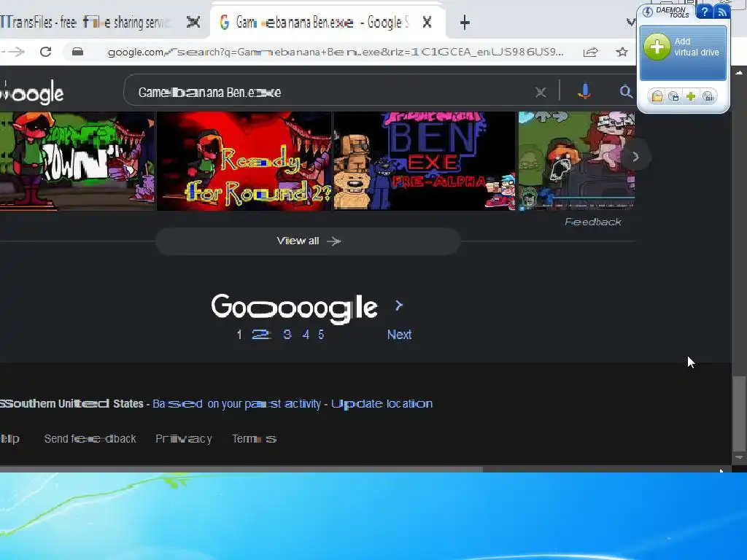The height and width of the screenshot is (560, 747).
Task: Submit search with magnifier icon
Action: (x=625, y=91)
